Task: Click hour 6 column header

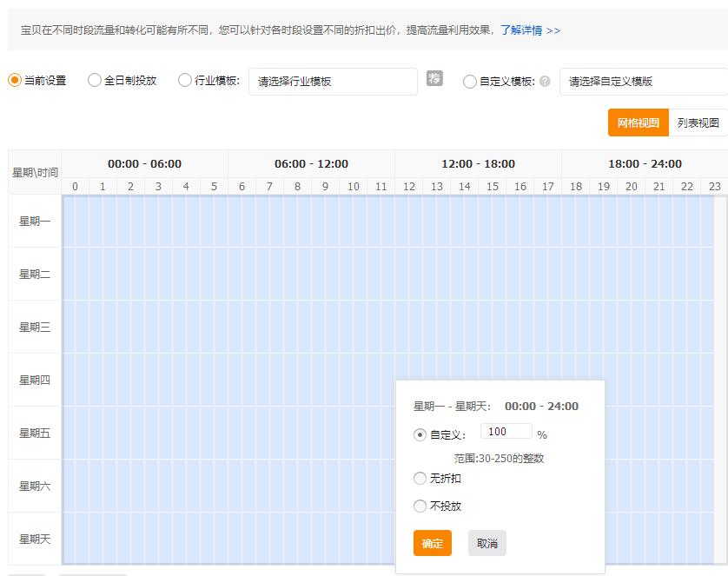Action: pyautogui.click(x=242, y=187)
